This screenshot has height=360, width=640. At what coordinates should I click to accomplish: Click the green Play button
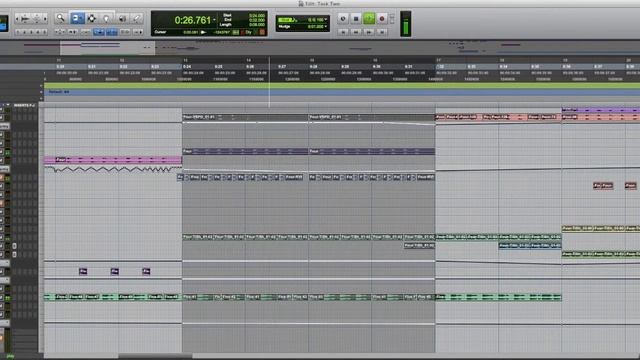(369, 18)
